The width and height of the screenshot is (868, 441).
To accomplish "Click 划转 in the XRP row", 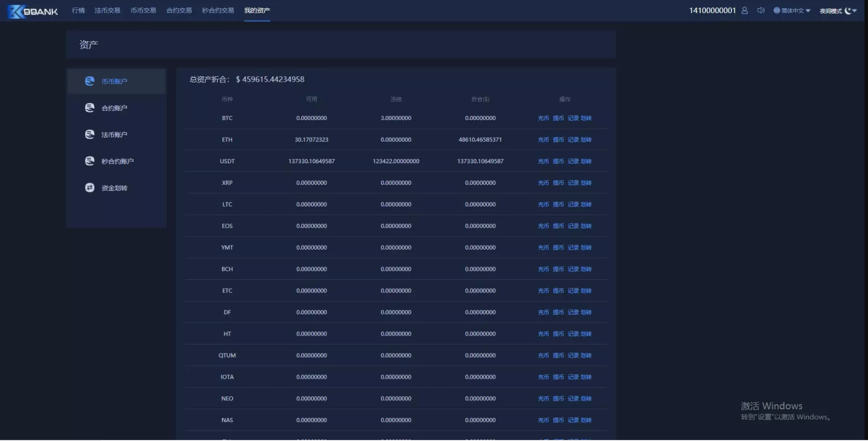I will pos(586,183).
